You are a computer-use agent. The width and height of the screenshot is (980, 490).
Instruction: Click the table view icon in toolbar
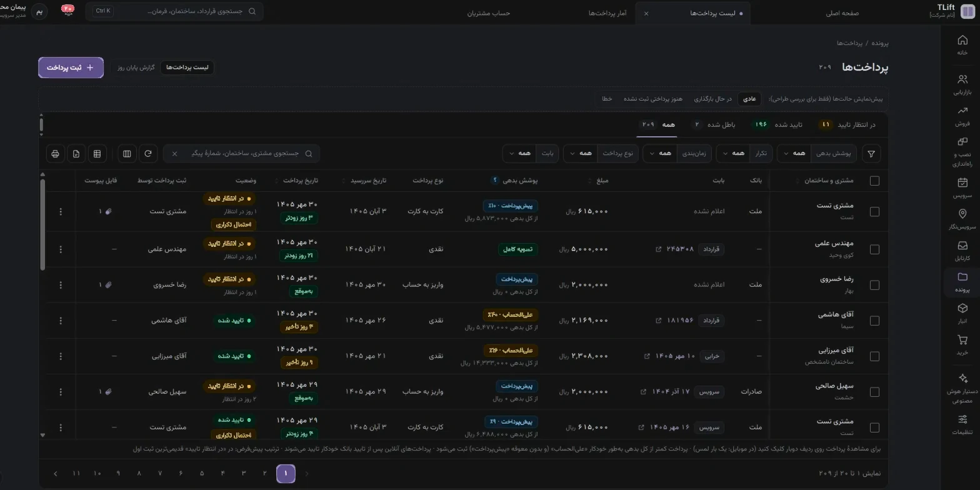tap(97, 154)
